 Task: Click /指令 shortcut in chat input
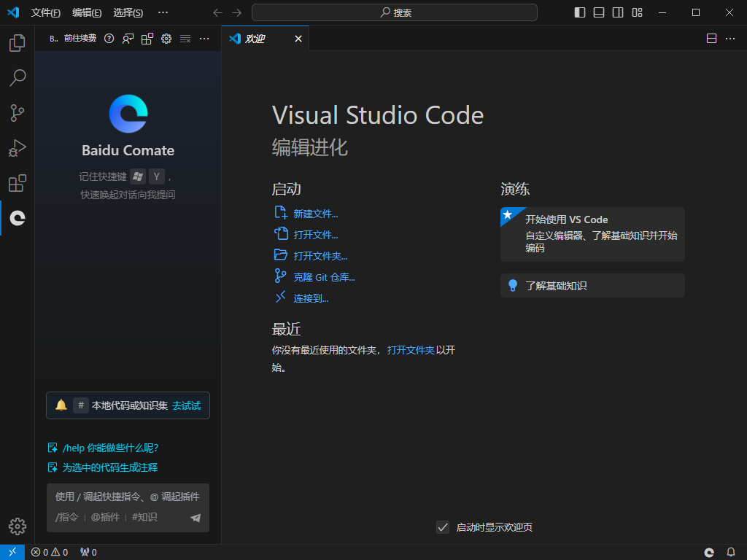[66, 517]
